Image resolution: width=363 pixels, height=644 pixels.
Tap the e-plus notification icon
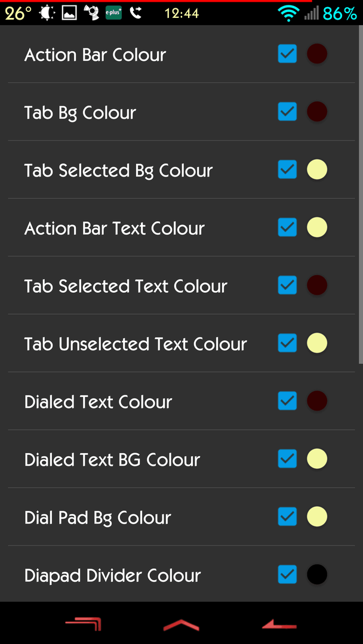click(113, 13)
